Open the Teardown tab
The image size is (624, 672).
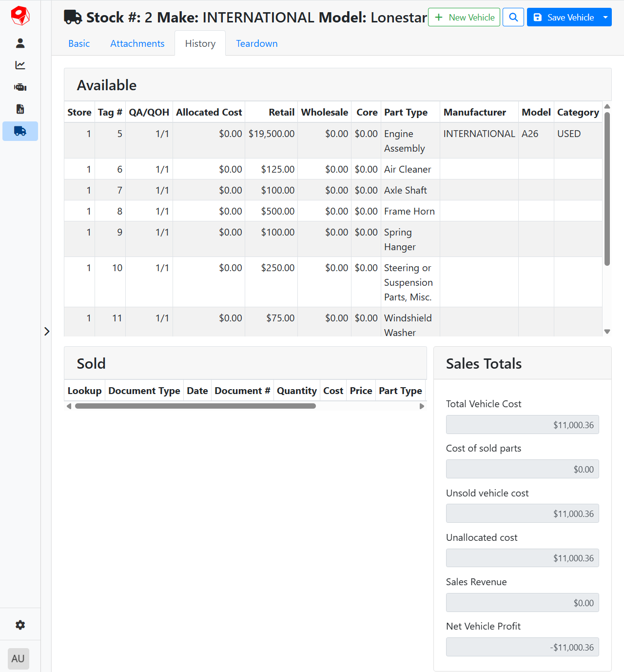pos(256,44)
